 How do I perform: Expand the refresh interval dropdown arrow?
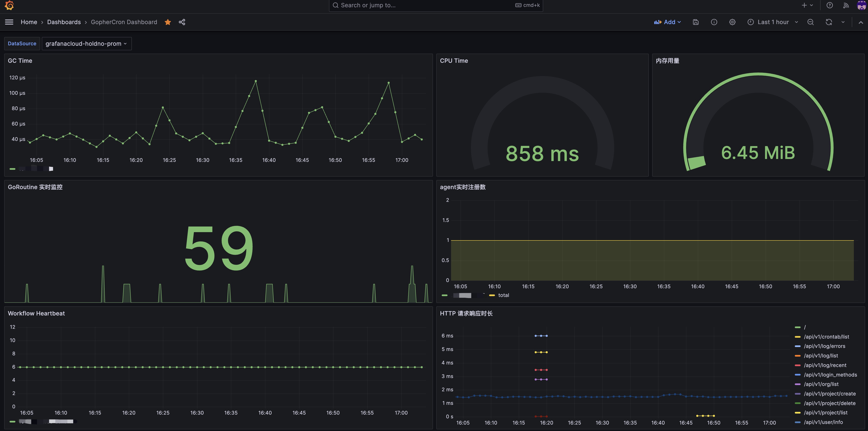tap(843, 22)
